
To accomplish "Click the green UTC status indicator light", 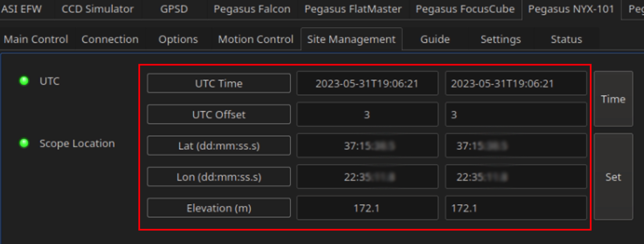I will click(24, 81).
